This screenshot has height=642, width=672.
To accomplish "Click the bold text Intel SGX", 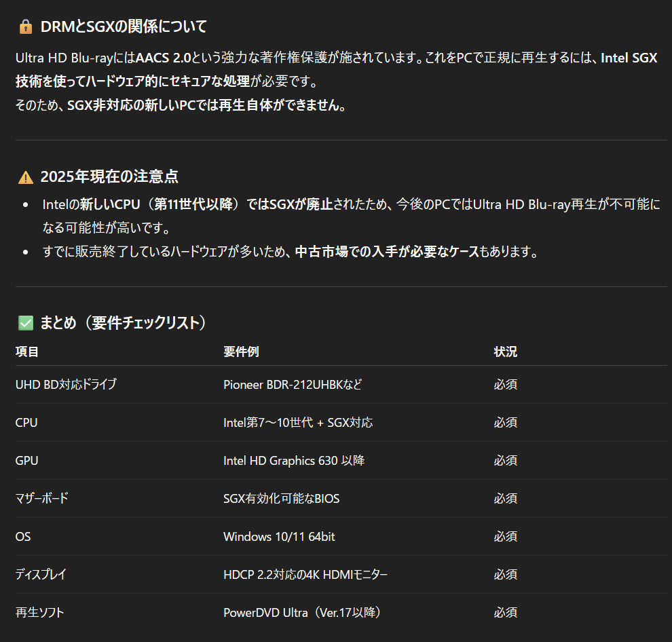I will pos(629,58).
